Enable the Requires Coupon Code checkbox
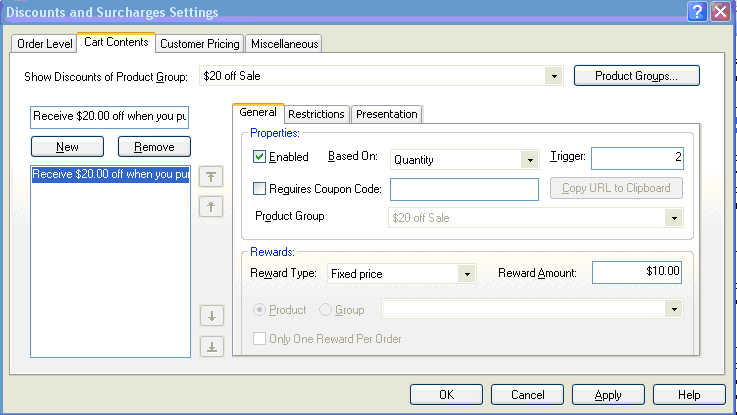 pos(260,189)
